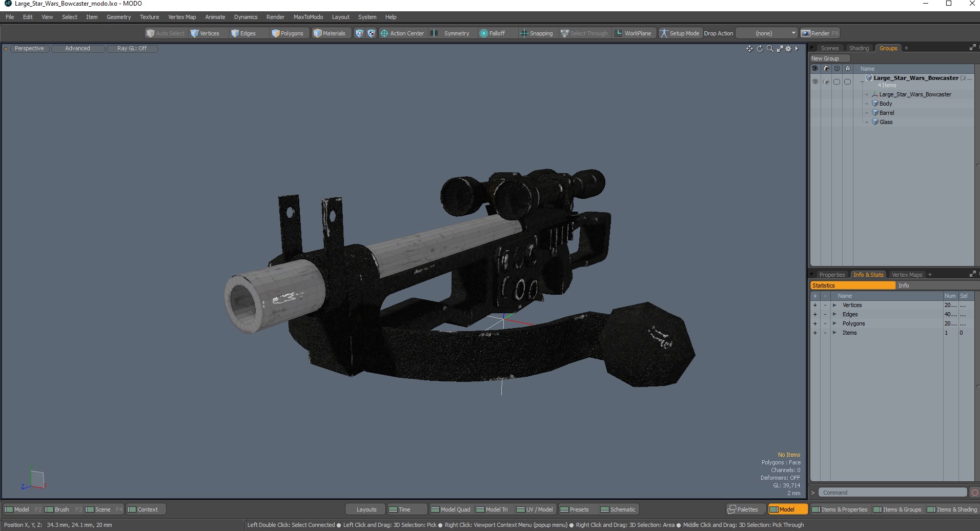This screenshot has width=980, height=531.
Task: Expand the Edges statistics row
Action: [834, 314]
